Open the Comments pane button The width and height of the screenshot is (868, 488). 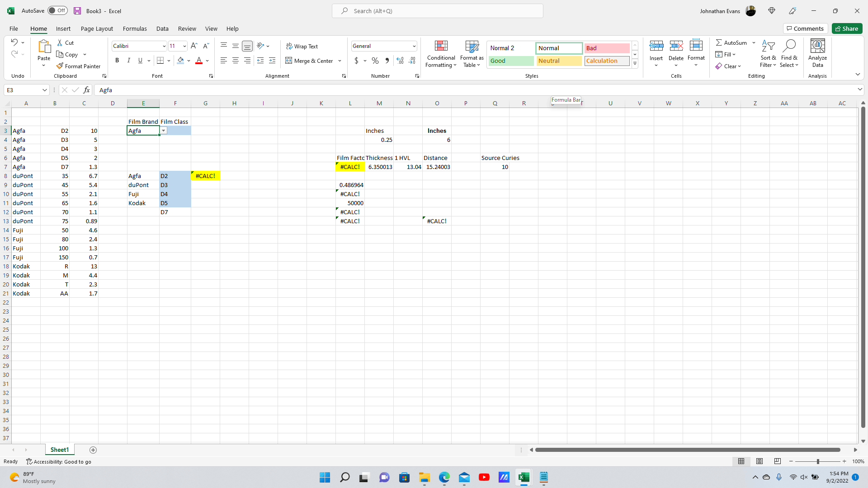[x=805, y=28]
